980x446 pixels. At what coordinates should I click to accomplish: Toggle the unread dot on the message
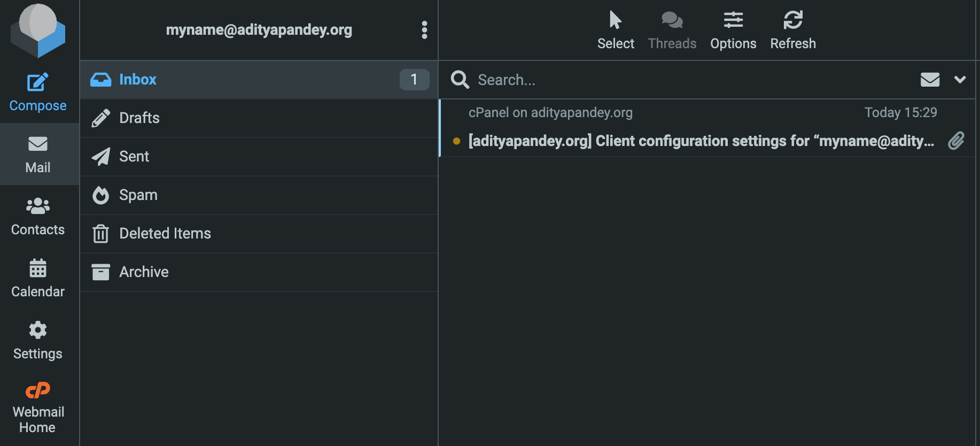(456, 141)
